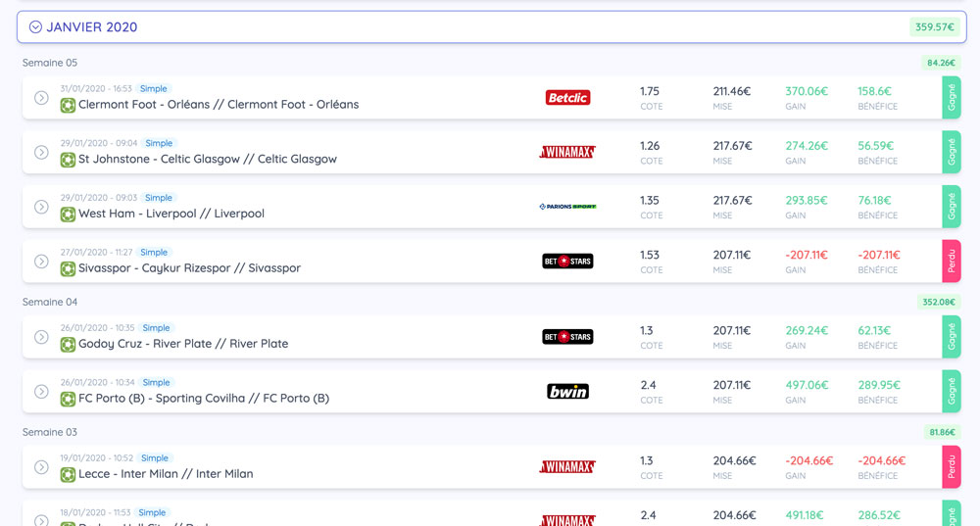Expand the Sivasspor - Caykur Rizespor bet arrow

click(x=41, y=262)
